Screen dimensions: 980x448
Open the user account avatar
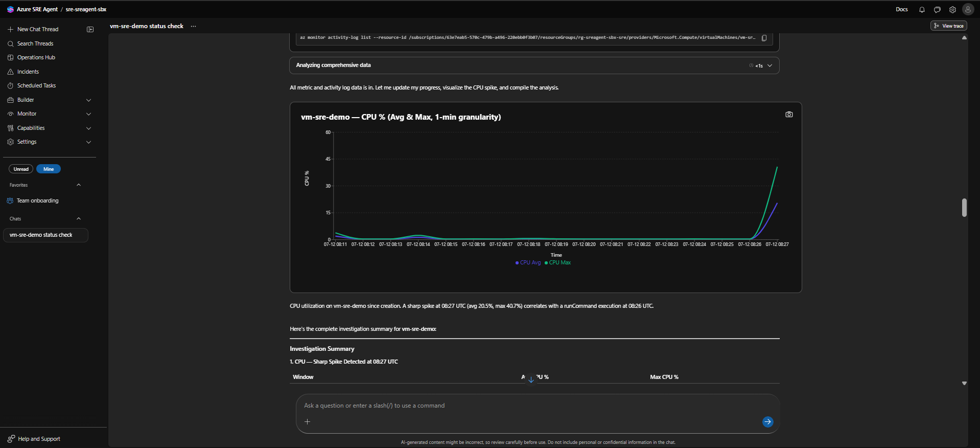(968, 9)
